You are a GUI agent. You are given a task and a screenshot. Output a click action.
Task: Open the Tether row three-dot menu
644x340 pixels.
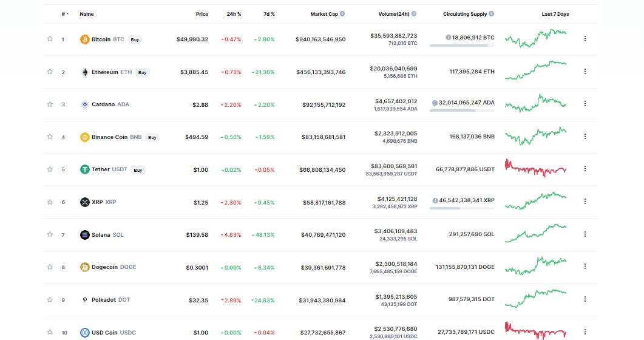pos(585,169)
